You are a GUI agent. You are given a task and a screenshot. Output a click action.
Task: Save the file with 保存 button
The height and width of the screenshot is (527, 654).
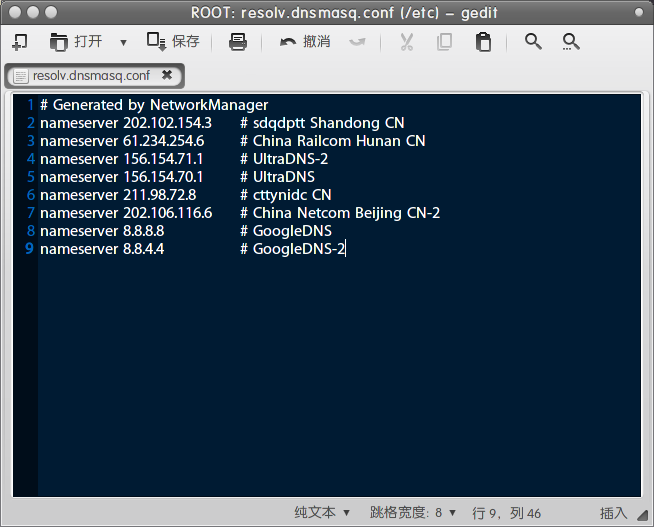(x=173, y=42)
